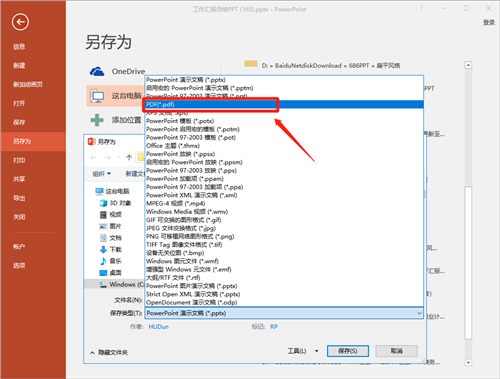Click the tag value RP
The width and height of the screenshot is (500, 379).
(274, 327)
